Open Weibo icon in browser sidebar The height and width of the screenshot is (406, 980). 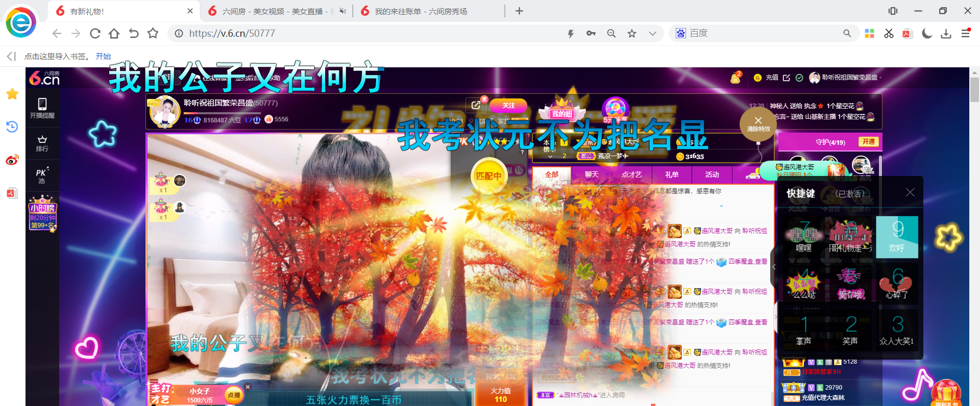click(x=12, y=160)
